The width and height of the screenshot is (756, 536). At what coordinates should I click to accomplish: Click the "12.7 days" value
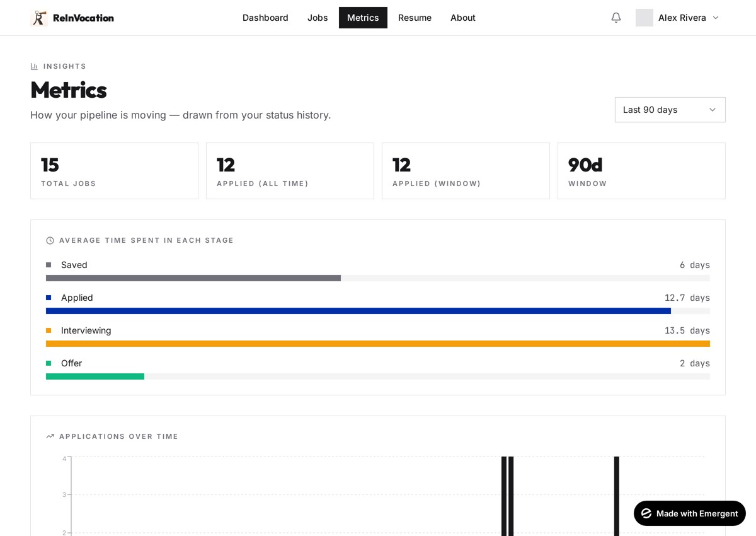pos(687,298)
